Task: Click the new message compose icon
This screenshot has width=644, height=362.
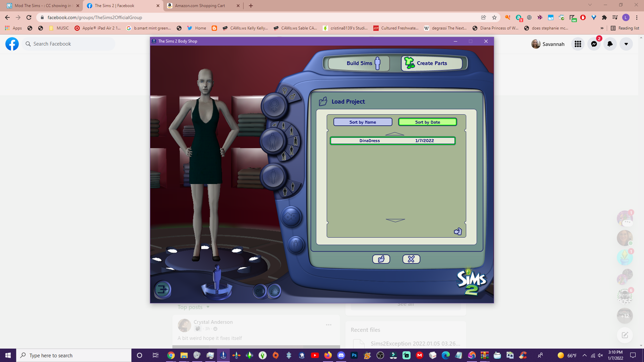Action: (x=624, y=335)
